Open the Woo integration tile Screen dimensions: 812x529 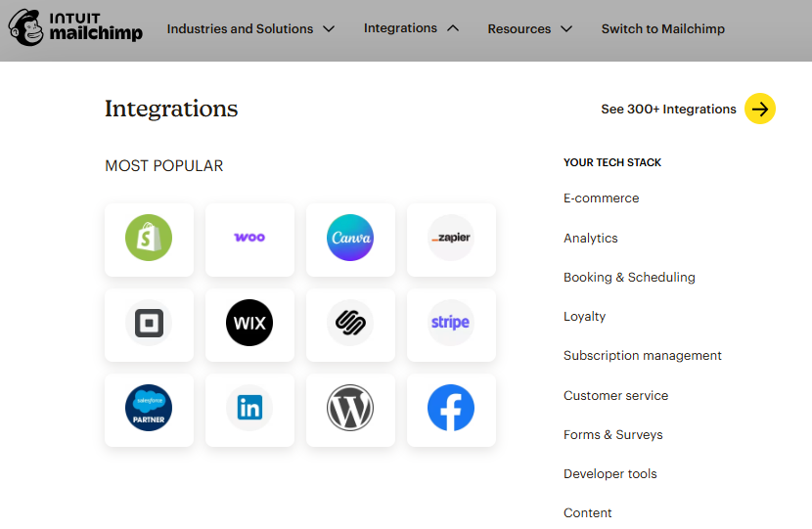249,240
